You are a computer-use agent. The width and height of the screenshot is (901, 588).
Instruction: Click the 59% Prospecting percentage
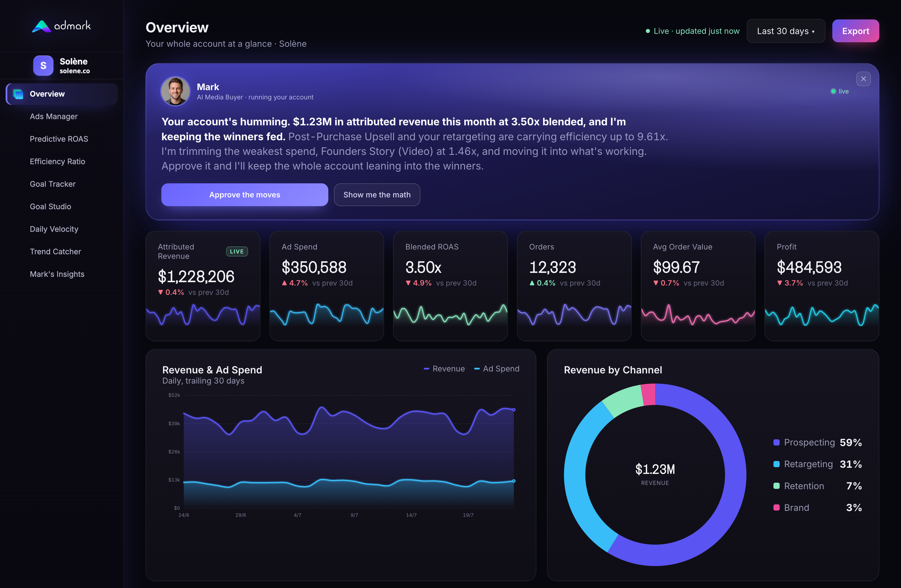point(851,443)
